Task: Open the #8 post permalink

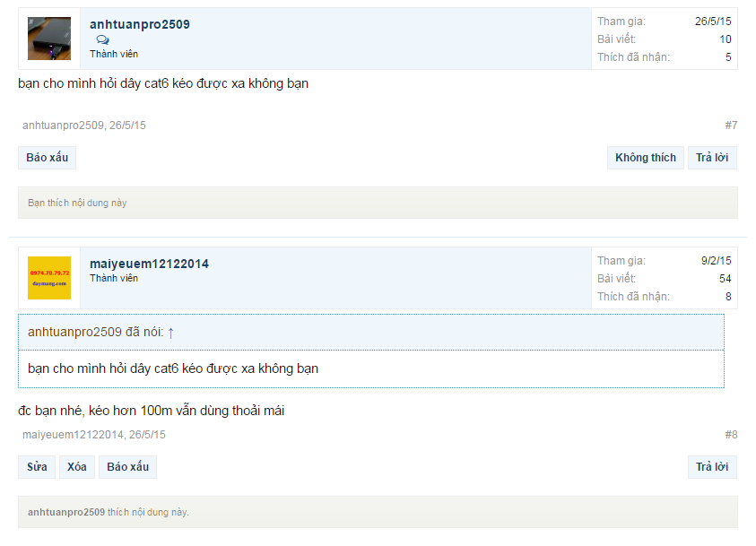Action: point(731,435)
